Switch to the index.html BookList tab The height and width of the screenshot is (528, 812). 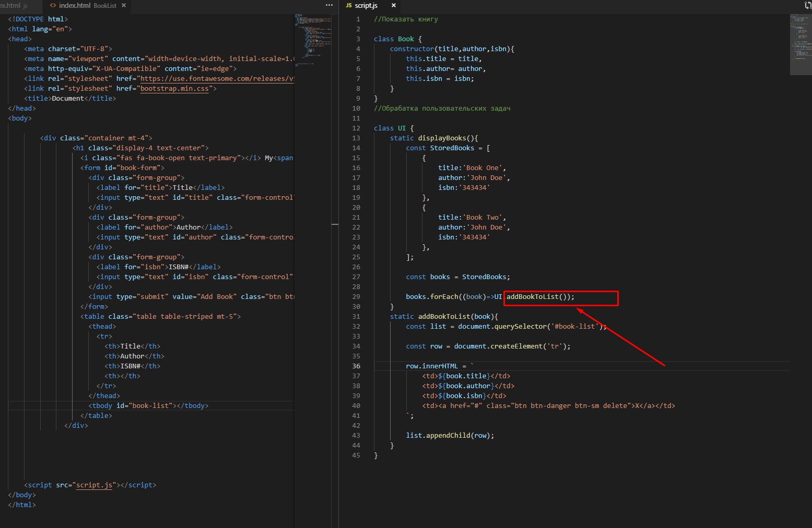pyautogui.click(x=87, y=5)
